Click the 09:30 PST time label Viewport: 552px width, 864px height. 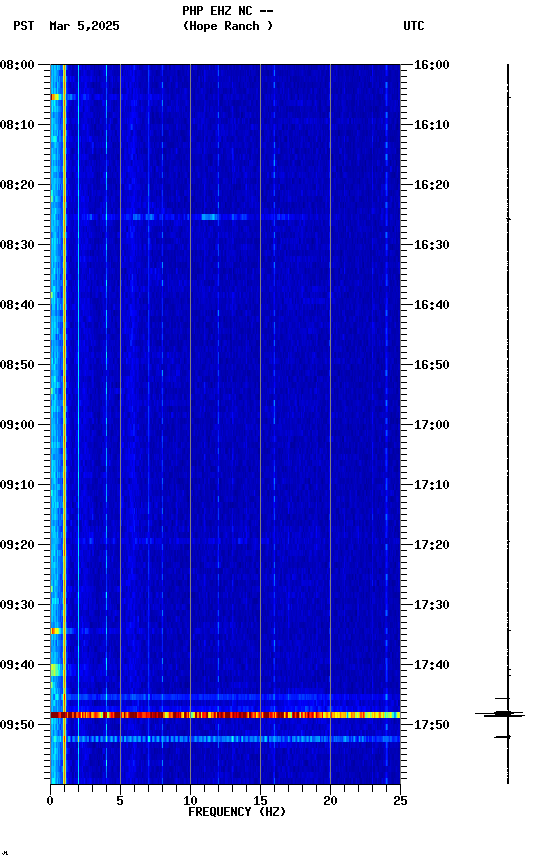coord(17,606)
